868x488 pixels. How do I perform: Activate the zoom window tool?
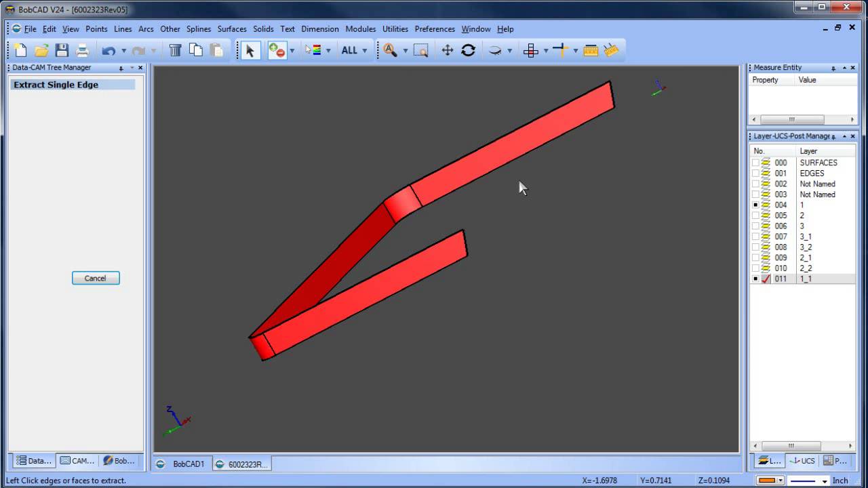click(420, 50)
